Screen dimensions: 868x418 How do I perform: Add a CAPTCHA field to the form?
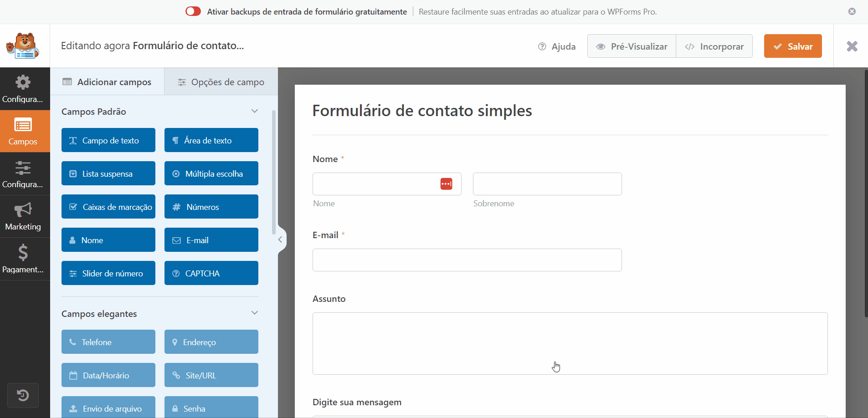pyautogui.click(x=211, y=273)
